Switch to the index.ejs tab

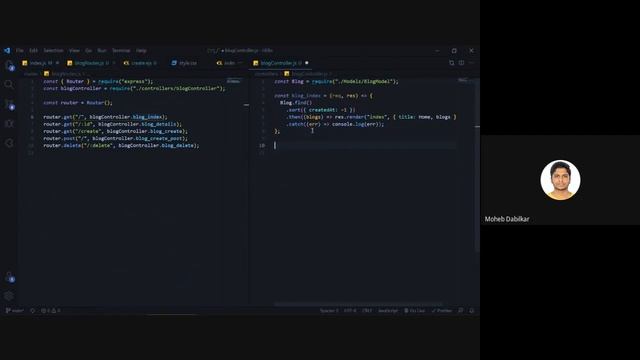click(x=227, y=63)
